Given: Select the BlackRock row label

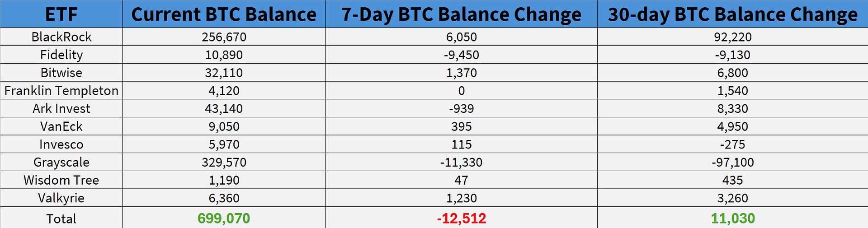Looking at the screenshot, I should [61, 37].
